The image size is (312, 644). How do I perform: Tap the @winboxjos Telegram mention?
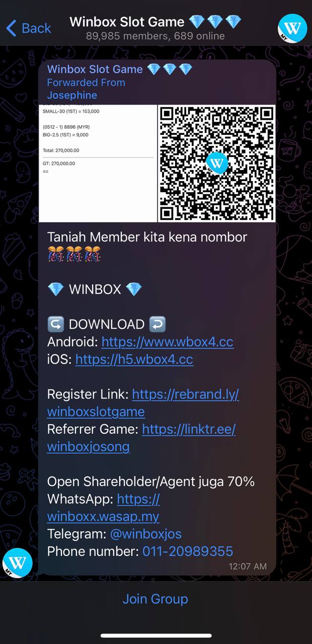coord(145,534)
